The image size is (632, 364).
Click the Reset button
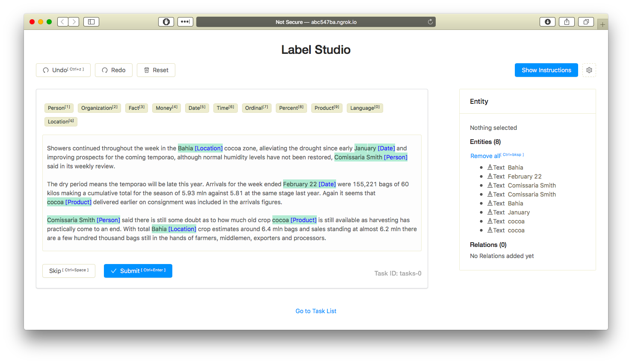click(x=156, y=70)
